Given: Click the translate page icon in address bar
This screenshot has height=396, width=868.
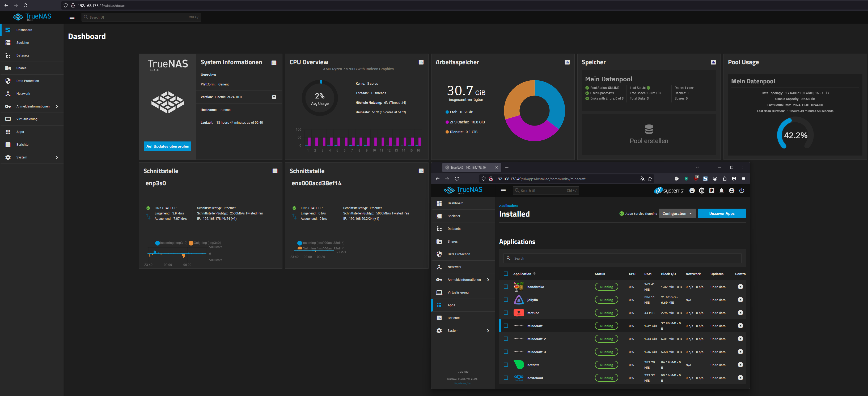Looking at the screenshot, I should [x=642, y=179].
